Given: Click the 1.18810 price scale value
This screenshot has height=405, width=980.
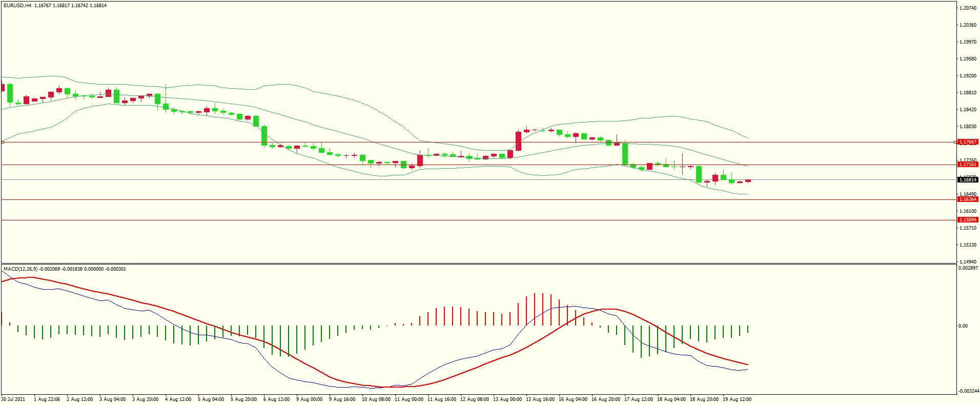Looking at the screenshot, I should [x=968, y=93].
